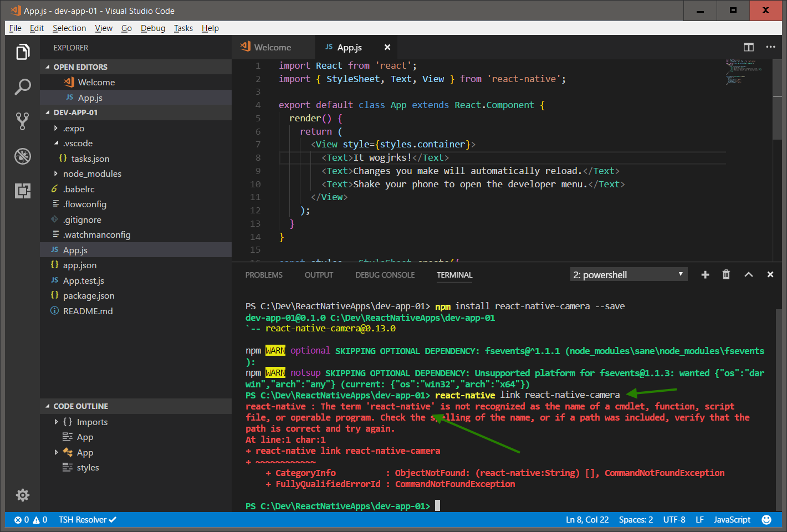Image resolution: width=787 pixels, height=532 pixels.
Task: Open the Extensions view icon
Action: [x=22, y=191]
